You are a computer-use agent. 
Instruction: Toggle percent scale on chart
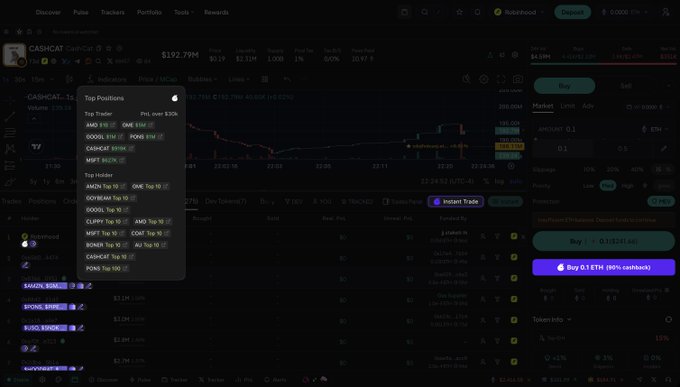pyautogui.click(x=486, y=181)
